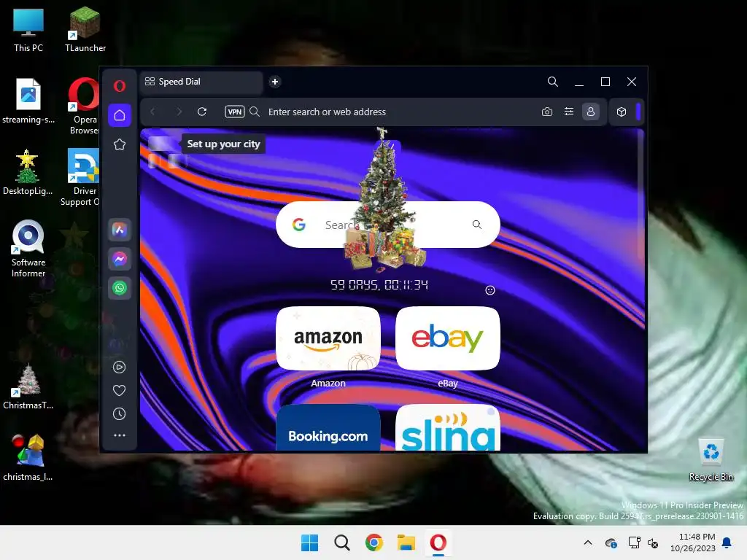The image size is (747, 560).
Task: Open taskbar Search magnifier
Action: pos(342,542)
